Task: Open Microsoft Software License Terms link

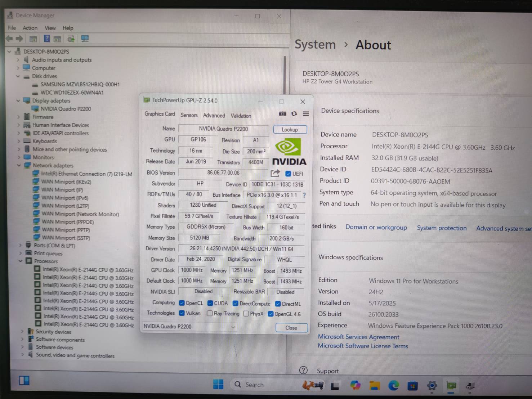Action: pos(363,346)
